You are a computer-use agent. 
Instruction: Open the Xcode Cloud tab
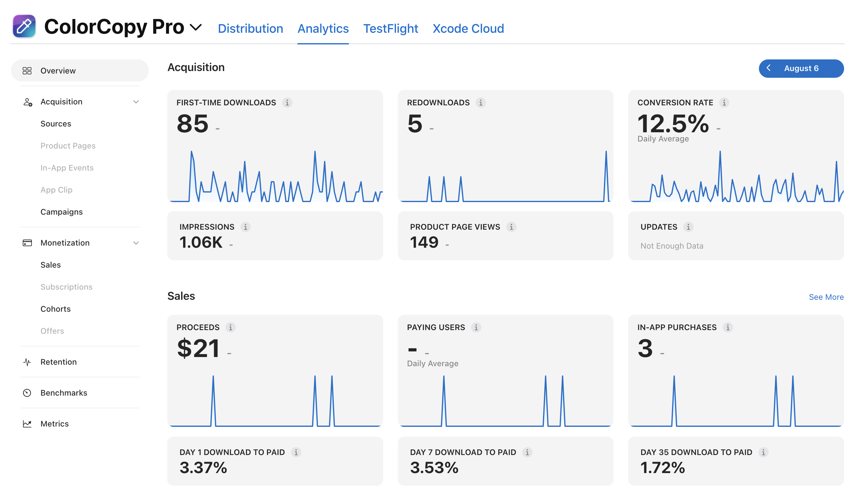coord(468,28)
